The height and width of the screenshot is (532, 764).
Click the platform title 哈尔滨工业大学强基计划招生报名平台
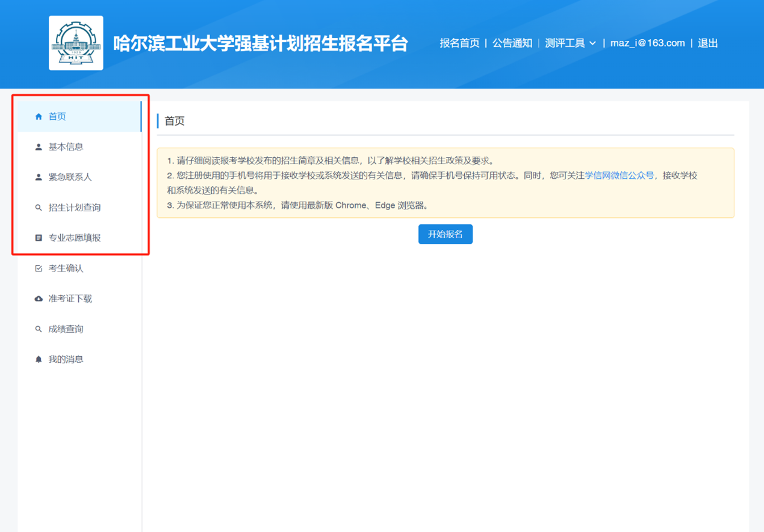[261, 43]
